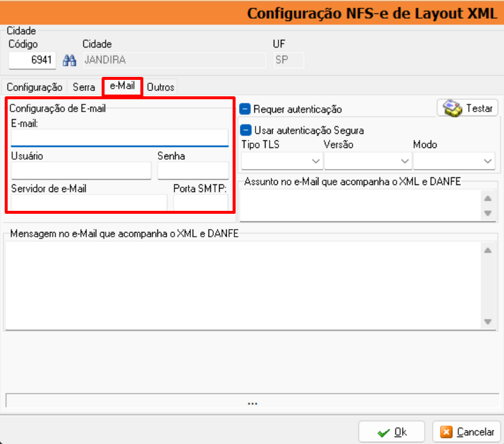Click scroll-down arrow in Mensagem box
This screenshot has width=504, height=444.
[488, 322]
